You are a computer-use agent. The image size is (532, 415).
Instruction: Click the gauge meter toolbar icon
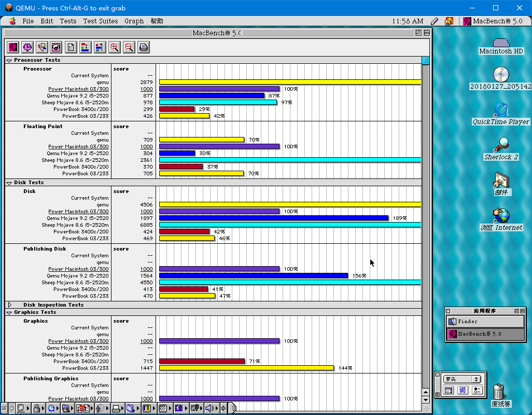[56, 47]
